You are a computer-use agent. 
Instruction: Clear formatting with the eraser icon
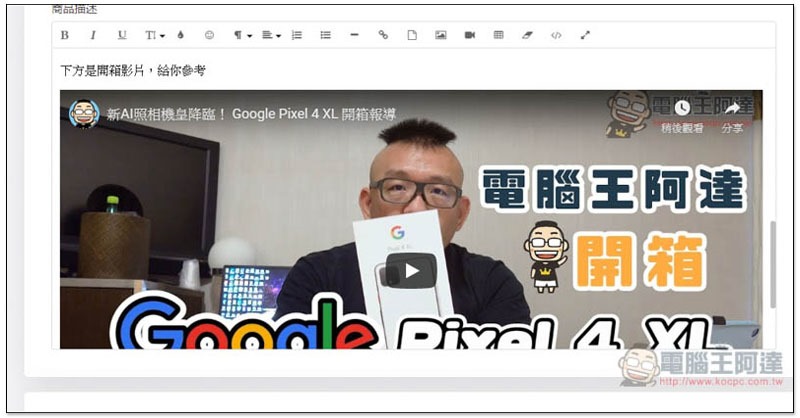click(x=528, y=35)
